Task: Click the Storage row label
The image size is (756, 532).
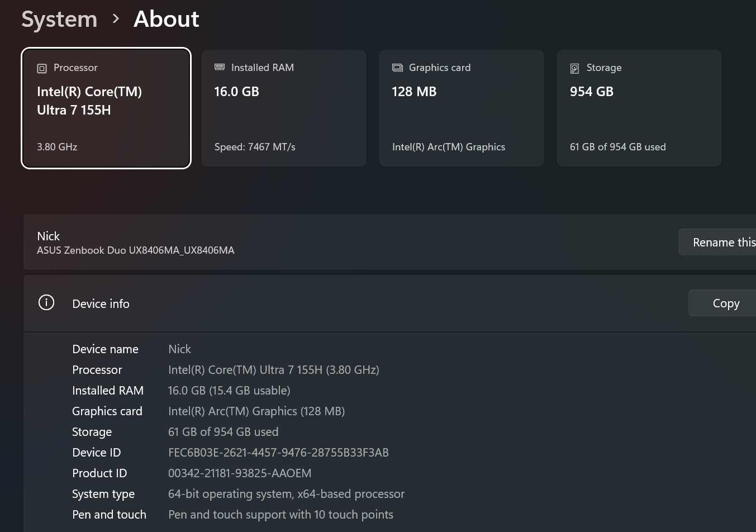Action: pyautogui.click(x=92, y=432)
